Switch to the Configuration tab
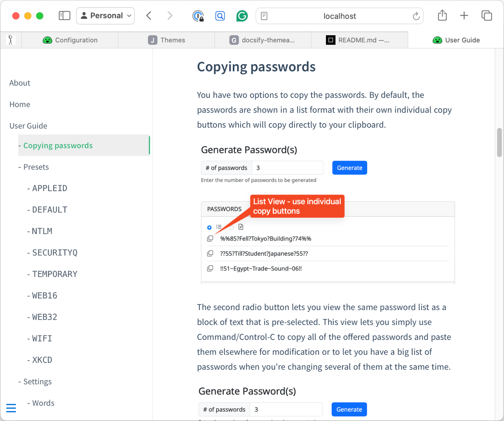This screenshot has width=504, height=421. point(70,40)
